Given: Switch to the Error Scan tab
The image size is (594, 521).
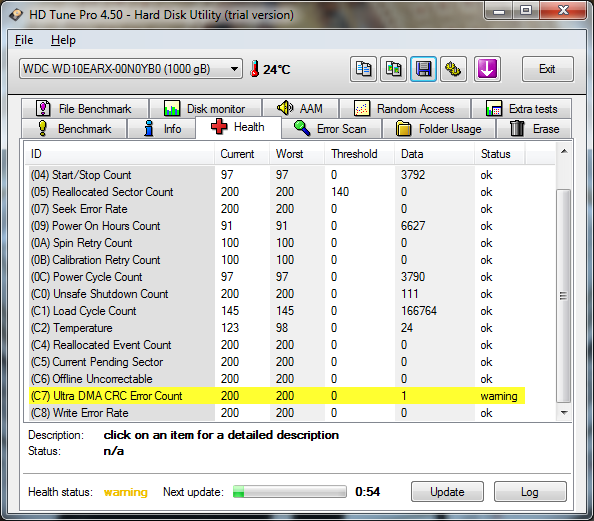Looking at the screenshot, I should tap(331, 128).
